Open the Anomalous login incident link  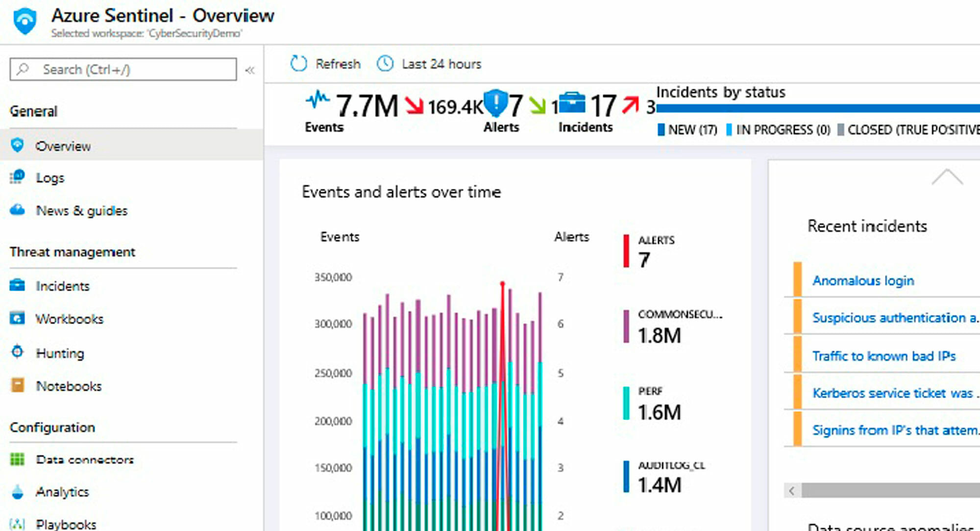click(863, 280)
